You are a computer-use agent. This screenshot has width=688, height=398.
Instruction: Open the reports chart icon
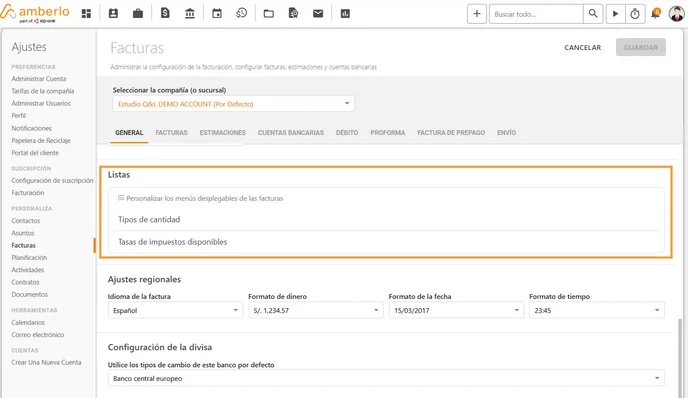345,14
